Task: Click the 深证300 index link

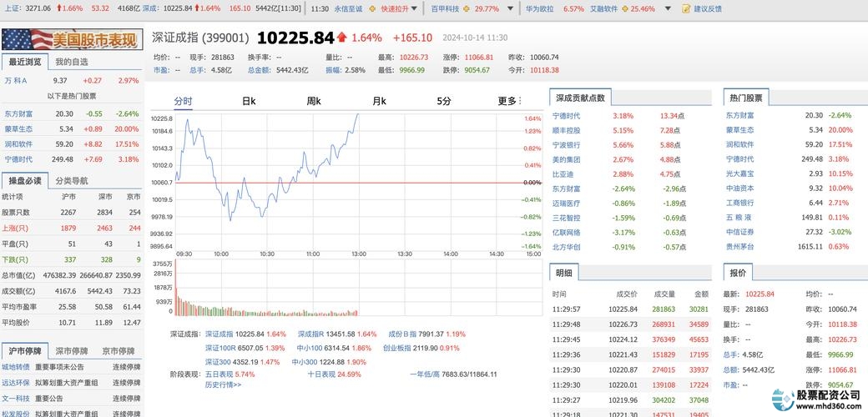Action: click(x=218, y=362)
